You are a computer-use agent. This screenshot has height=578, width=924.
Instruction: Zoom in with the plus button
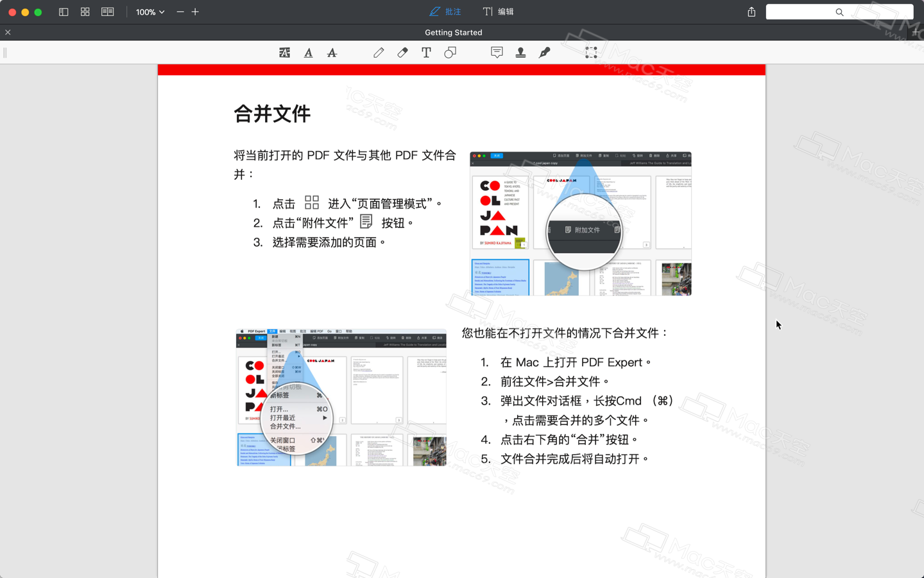point(195,12)
